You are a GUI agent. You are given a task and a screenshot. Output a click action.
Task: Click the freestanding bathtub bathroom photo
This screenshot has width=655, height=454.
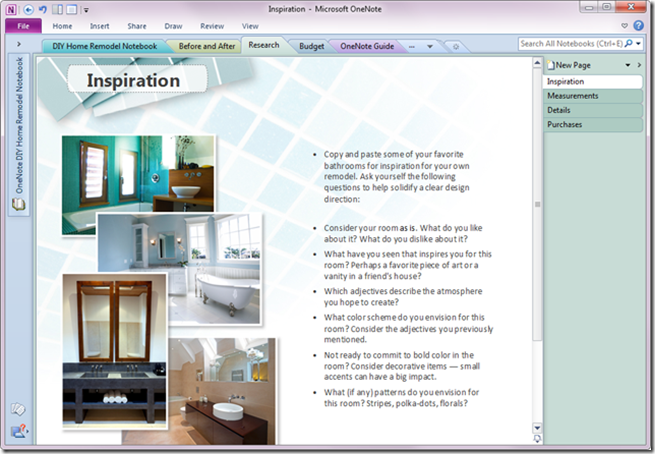179,269
